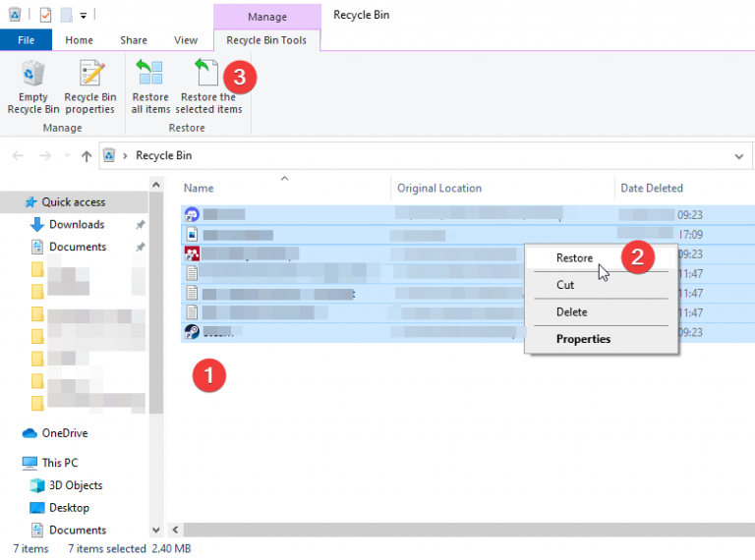
Task: Sort by Date Deleted column header
Action: (x=651, y=189)
